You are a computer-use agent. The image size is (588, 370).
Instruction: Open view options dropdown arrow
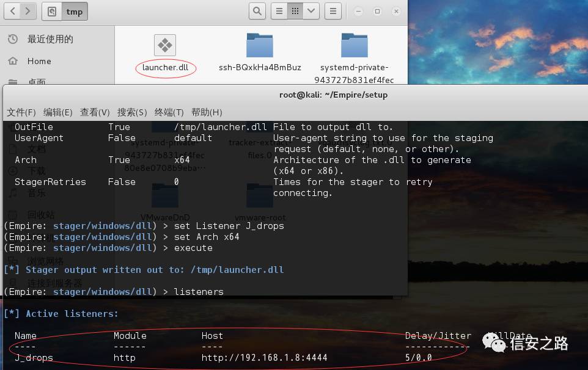point(311,11)
